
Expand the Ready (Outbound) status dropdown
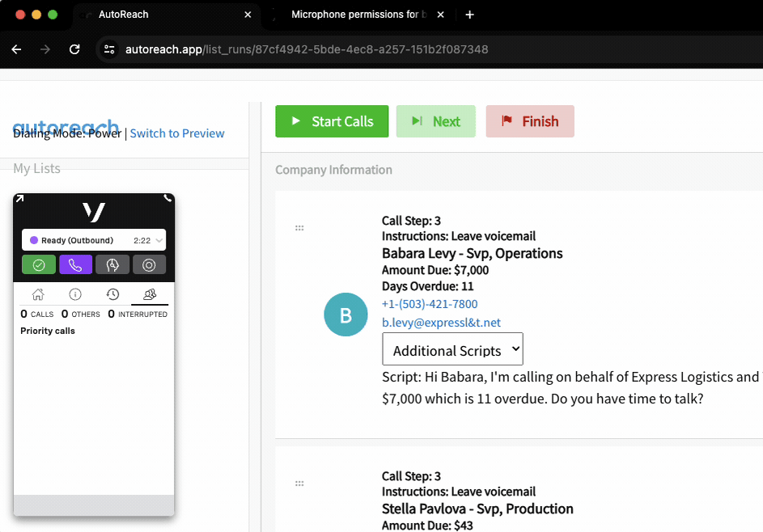tap(94, 240)
